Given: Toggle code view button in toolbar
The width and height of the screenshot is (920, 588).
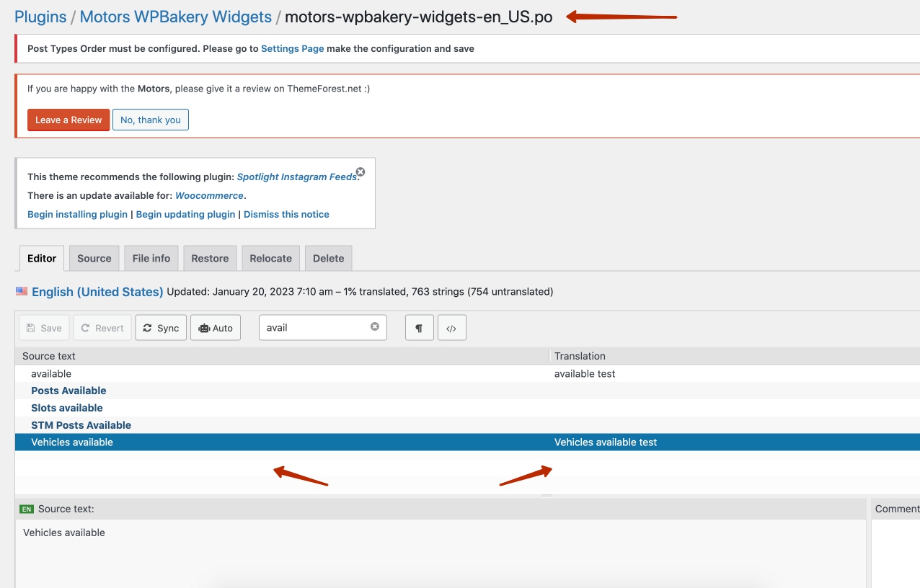Looking at the screenshot, I should [451, 328].
